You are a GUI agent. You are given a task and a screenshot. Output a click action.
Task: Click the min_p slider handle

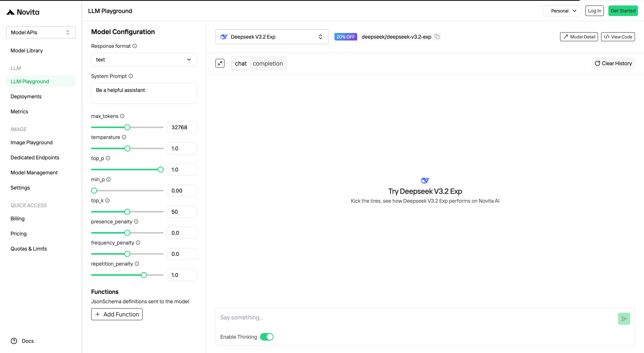click(94, 190)
